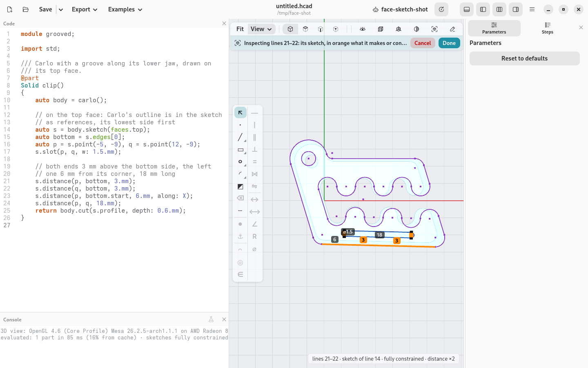Add a diameter dimension constraint
The width and height of the screenshot is (588, 368).
tap(254, 249)
